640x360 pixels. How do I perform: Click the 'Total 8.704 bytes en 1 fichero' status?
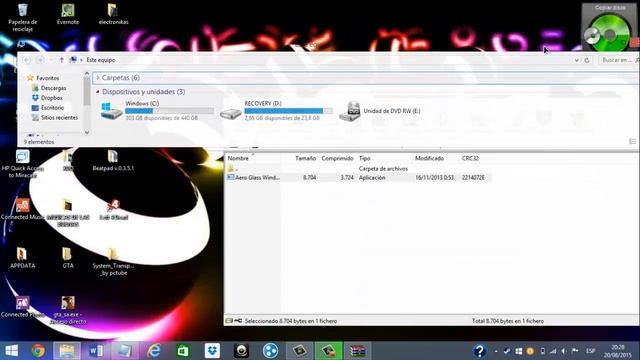tap(508, 321)
